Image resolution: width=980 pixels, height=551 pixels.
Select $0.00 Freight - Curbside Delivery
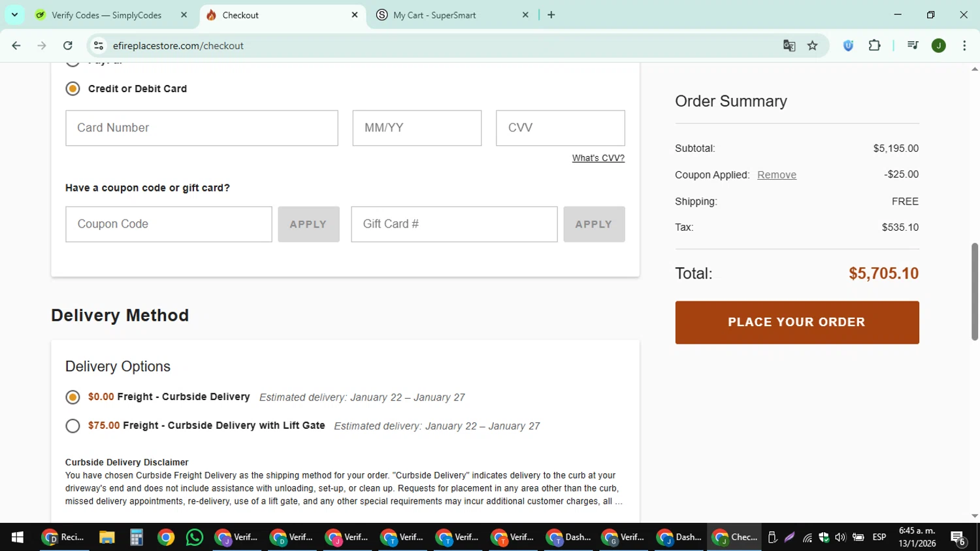tap(73, 397)
